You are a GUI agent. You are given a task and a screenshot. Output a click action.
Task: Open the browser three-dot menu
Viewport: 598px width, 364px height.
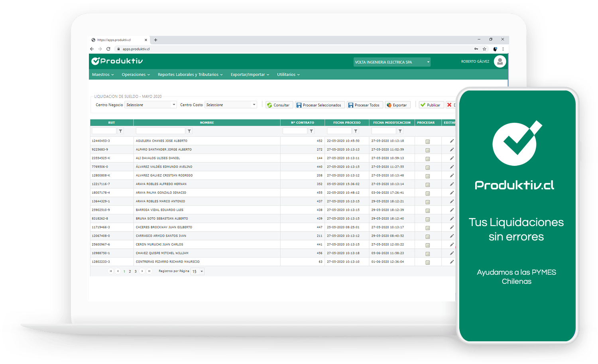[503, 49]
